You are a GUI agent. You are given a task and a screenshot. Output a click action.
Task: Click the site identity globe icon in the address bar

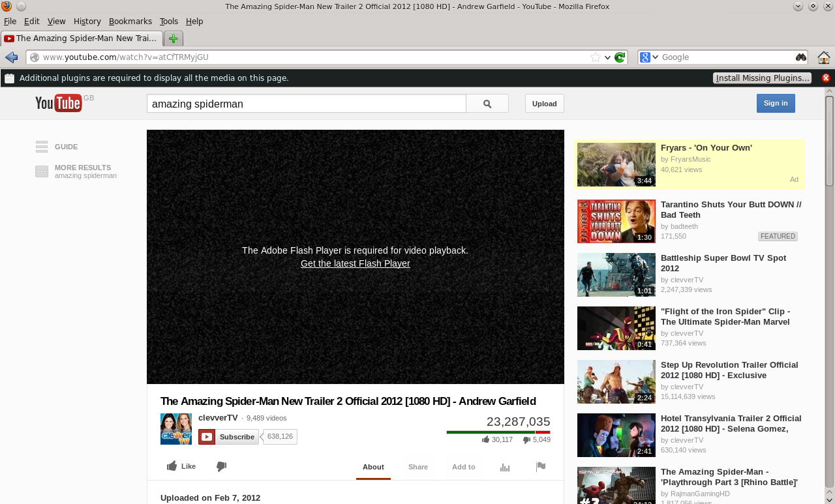[x=35, y=57]
